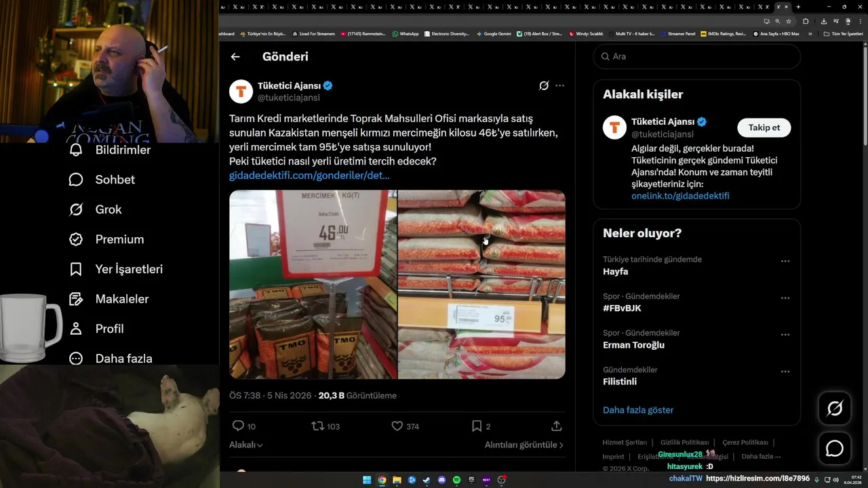Click Çerez Politikası footer link
This screenshot has width=868, height=488.
click(x=745, y=443)
